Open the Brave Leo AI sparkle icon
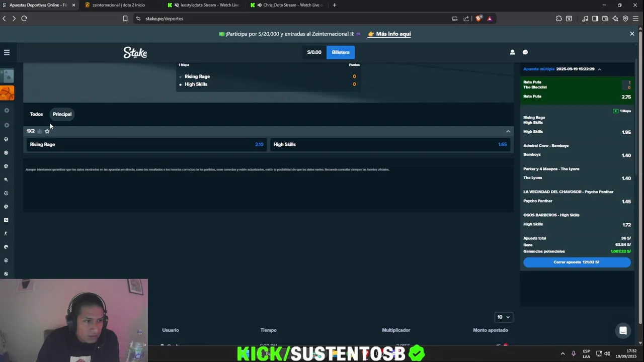The height and width of the screenshot is (362, 644). tap(615, 19)
